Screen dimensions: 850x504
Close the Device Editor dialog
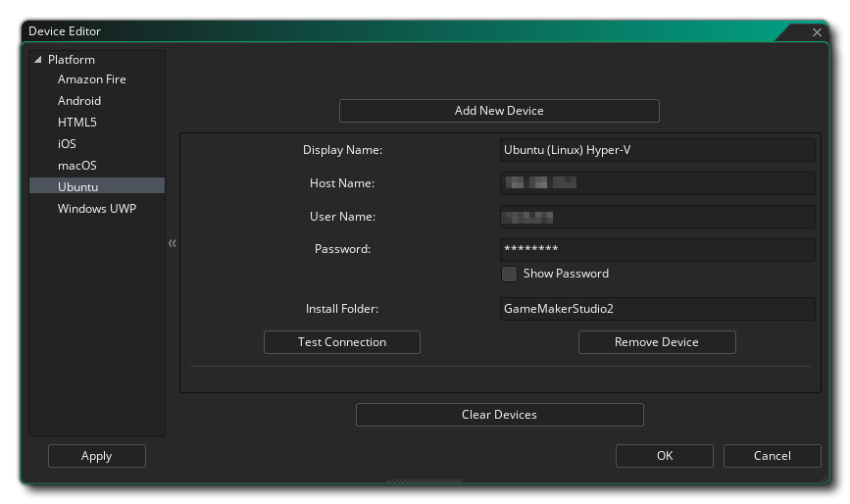[x=817, y=32]
